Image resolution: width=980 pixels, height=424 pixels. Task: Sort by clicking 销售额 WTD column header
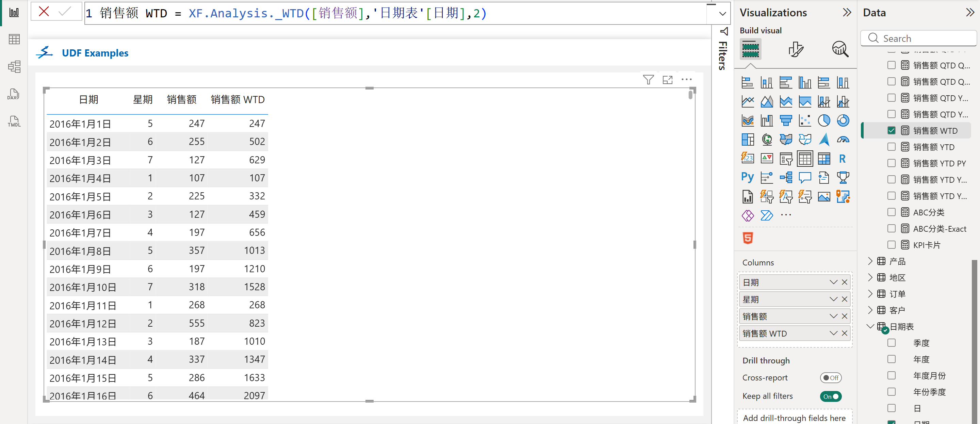pyautogui.click(x=238, y=100)
